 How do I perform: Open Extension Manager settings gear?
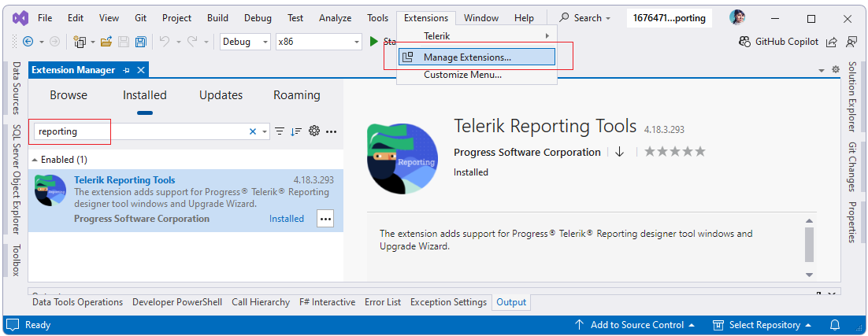pos(313,131)
